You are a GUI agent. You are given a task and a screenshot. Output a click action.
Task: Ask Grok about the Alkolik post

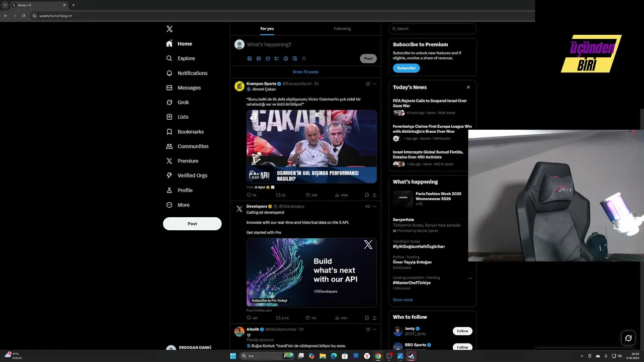368,329
